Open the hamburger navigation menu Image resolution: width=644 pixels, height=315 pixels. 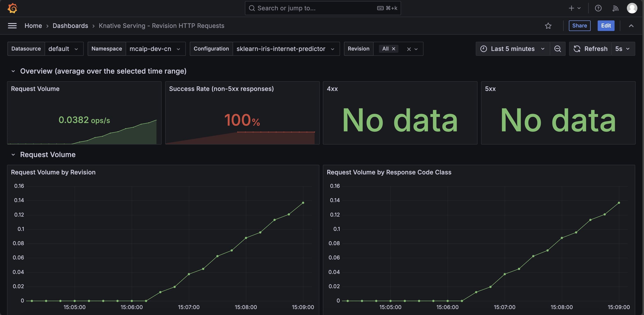12,26
